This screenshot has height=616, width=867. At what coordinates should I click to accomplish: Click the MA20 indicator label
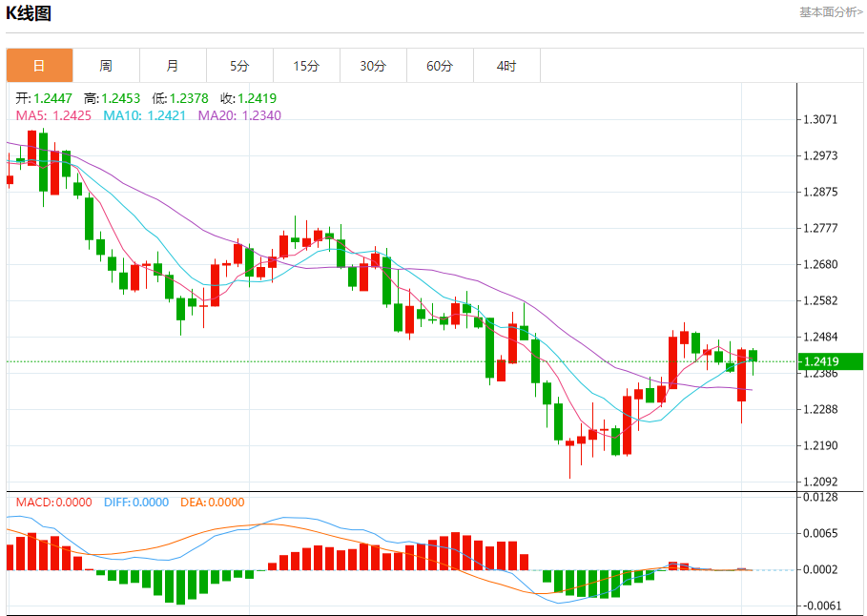point(239,115)
